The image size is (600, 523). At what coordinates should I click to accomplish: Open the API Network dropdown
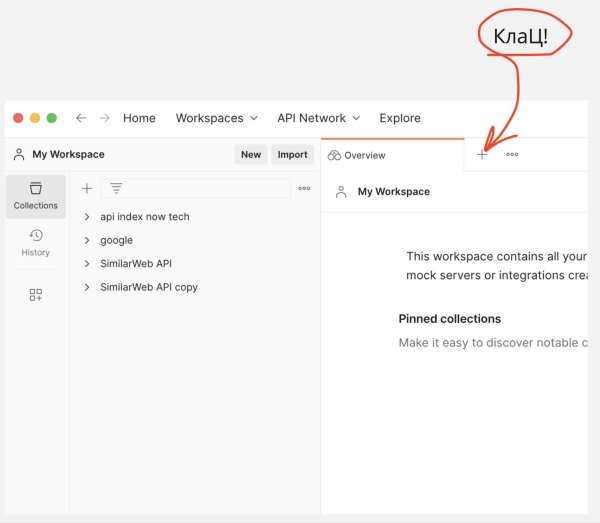[318, 118]
